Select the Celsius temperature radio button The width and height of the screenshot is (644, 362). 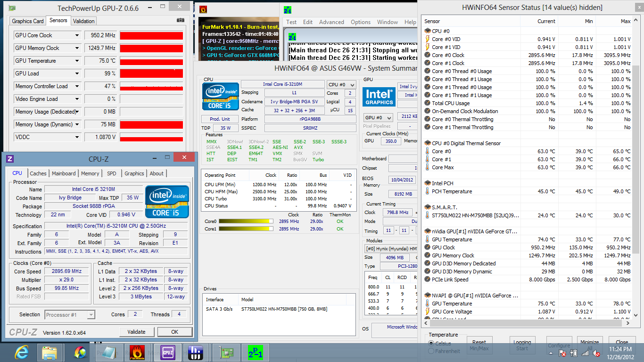pos(431,343)
